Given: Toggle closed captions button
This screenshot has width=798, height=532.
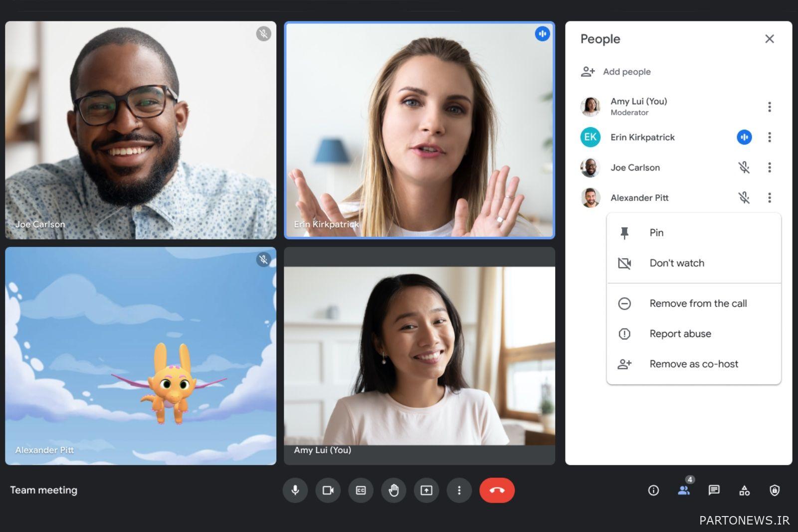Looking at the screenshot, I should pyautogui.click(x=361, y=490).
